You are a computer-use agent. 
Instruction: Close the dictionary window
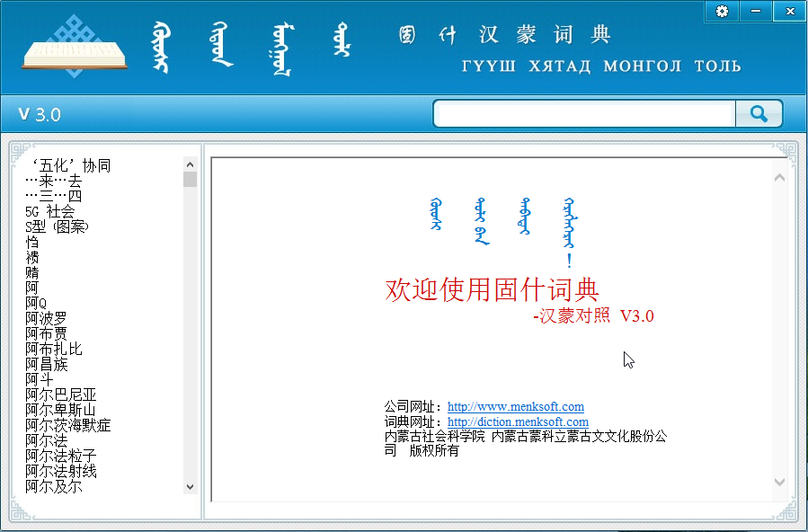[789, 11]
